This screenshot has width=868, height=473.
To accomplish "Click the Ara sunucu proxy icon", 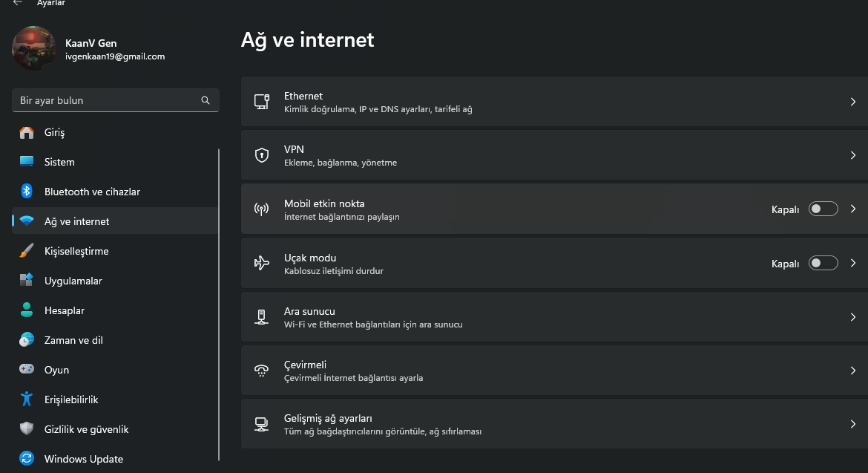I will pyautogui.click(x=261, y=317).
